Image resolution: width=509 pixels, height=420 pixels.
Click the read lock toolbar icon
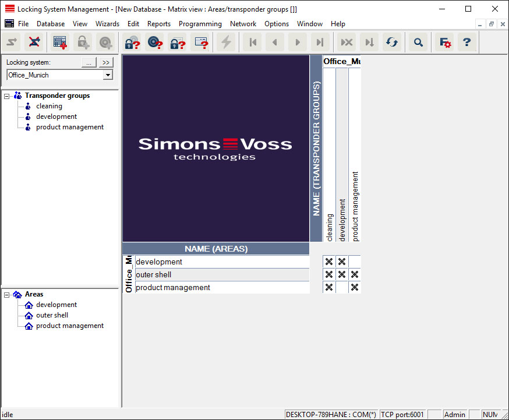coord(132,42)
